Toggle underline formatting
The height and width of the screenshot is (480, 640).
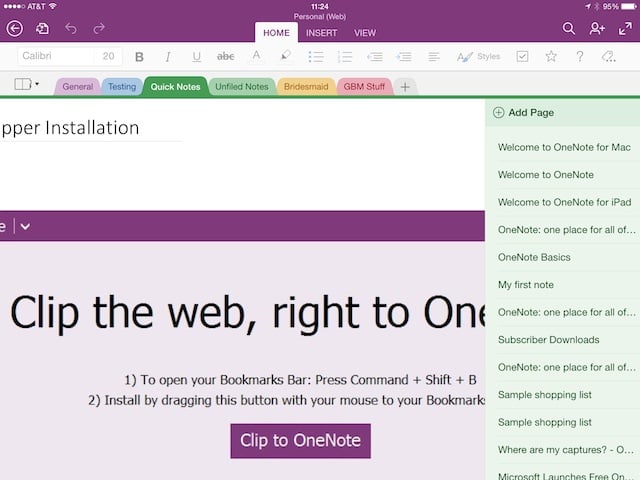click(x=196, y=57)
